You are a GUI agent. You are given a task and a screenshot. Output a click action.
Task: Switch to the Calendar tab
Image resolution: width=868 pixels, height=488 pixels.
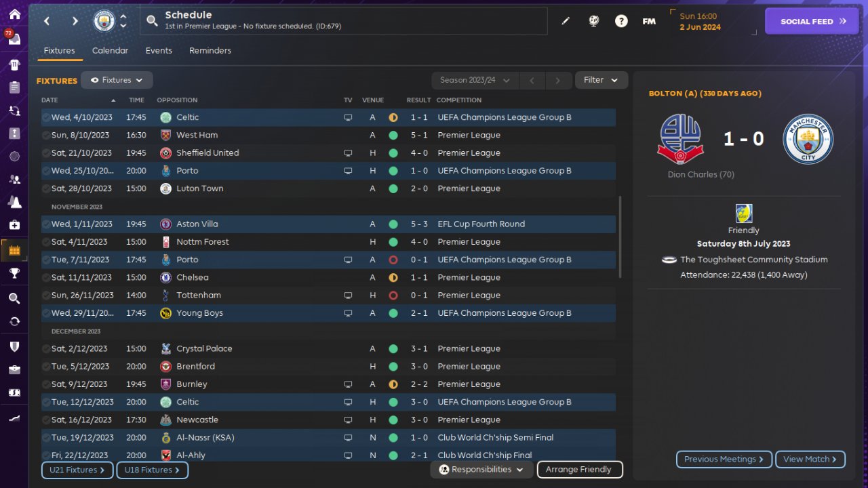click(x=110, y=51)
